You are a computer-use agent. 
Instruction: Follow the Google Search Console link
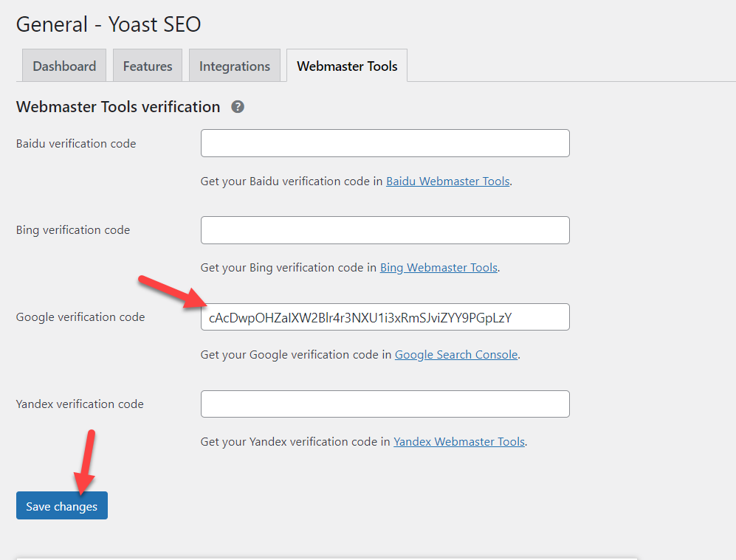point(456,355)
